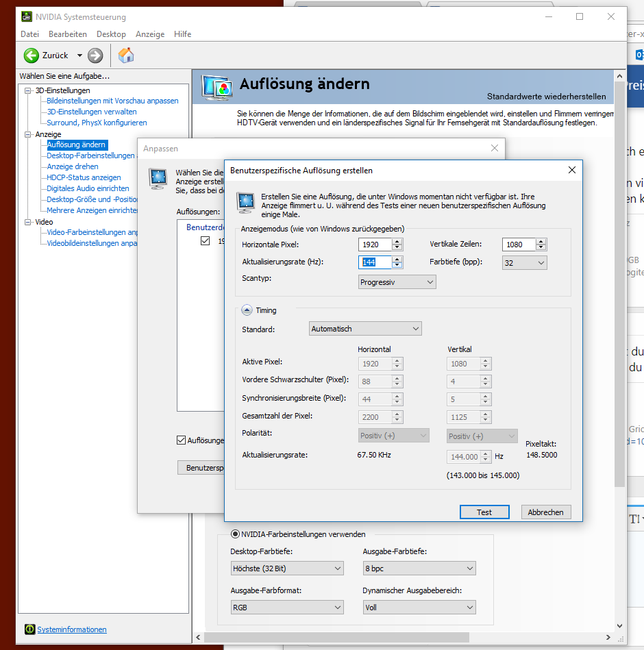Close the Benutzerspezifische Auflösung erstellen dialog
Screen dimensions: 644x650
coord(572,170)
